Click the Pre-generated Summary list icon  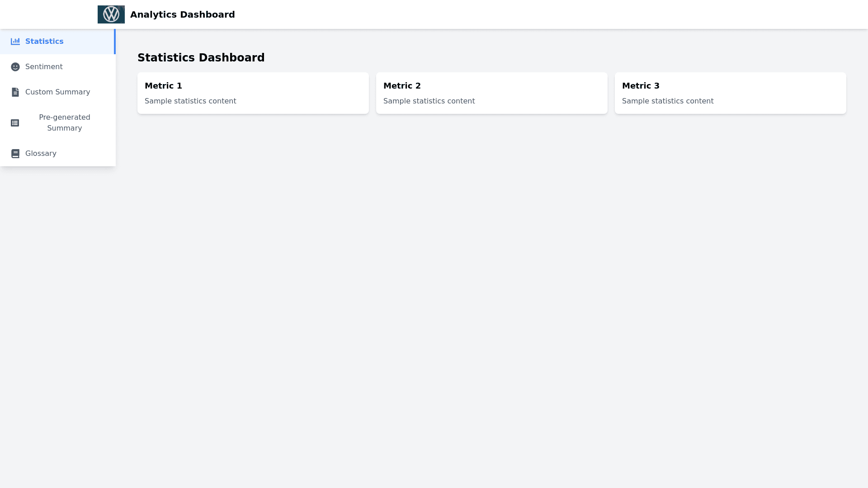(15, 123)
